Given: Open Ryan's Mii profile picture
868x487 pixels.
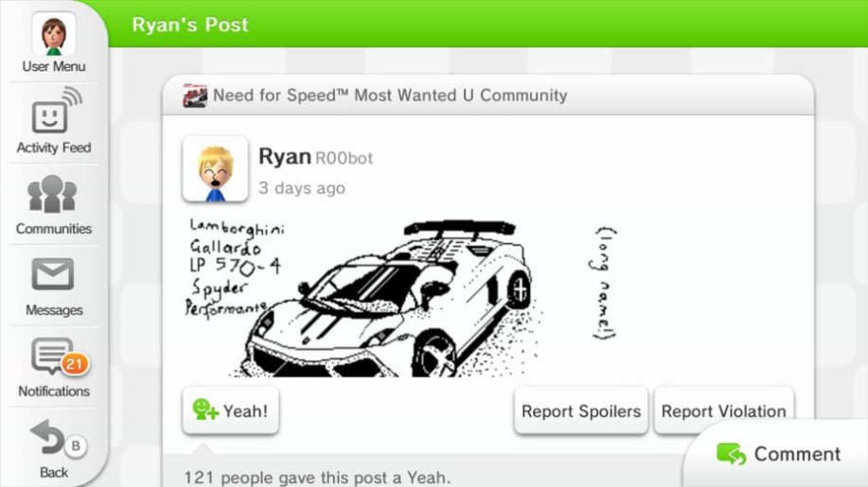Looking at the screenshot, I should tap(215, 169).
